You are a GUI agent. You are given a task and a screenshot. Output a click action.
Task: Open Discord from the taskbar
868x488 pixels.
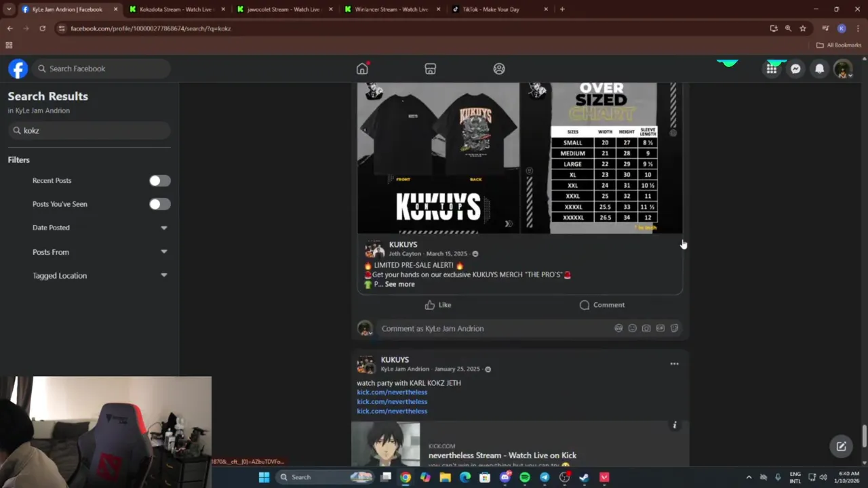pyautogui.click(x=505, y=477)
